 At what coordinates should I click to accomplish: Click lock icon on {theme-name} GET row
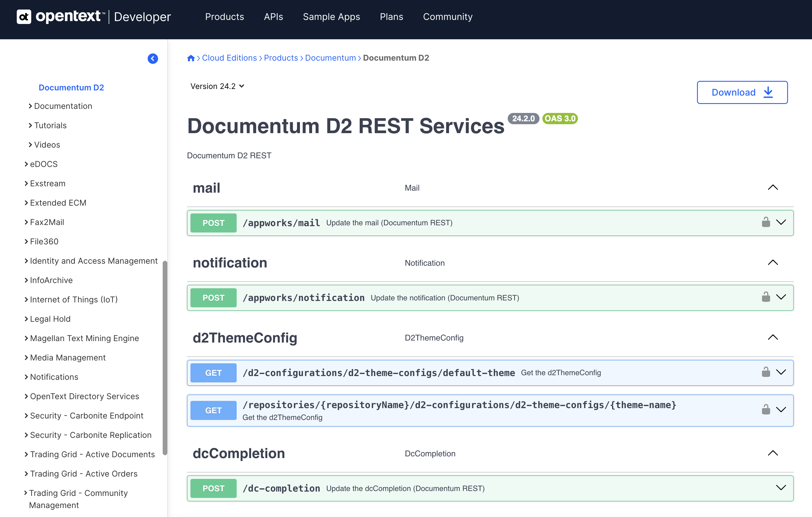[766, 410]
